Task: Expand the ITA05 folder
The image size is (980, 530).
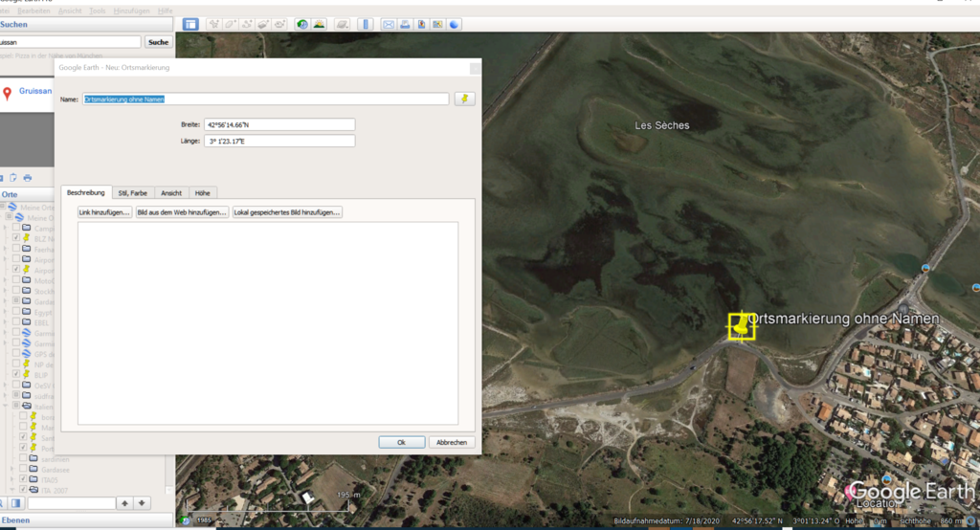Action: [11, 479]
